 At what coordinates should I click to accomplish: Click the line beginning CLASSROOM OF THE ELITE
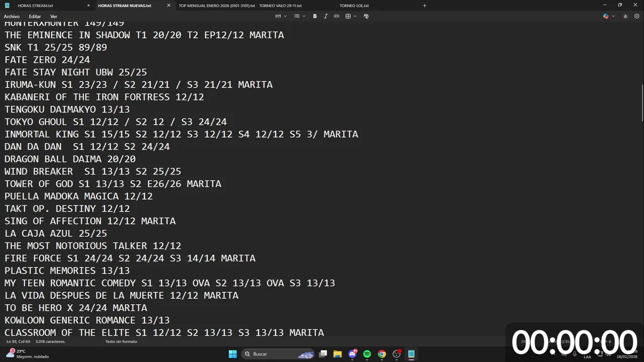[164, 333]
